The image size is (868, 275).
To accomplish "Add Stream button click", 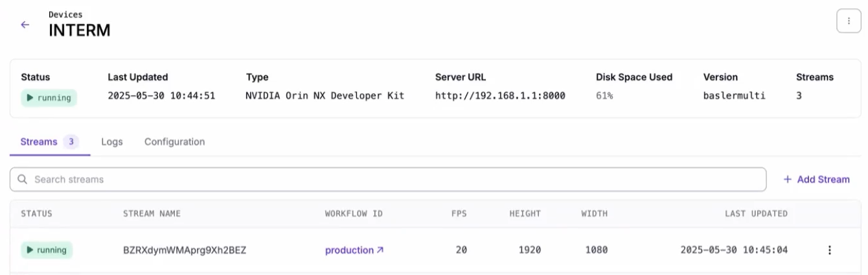I will [x=816, y=179].
